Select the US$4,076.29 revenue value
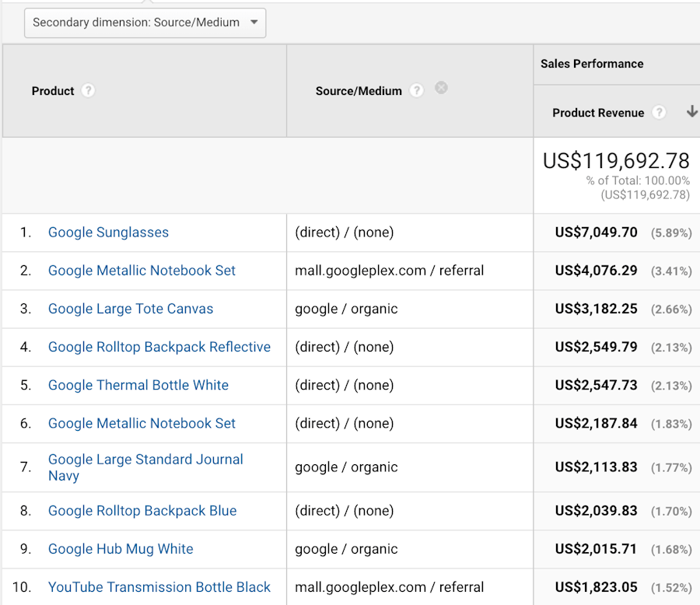This screenshot has width=700, height=605. pyautogui.click(x=596, y=271)
